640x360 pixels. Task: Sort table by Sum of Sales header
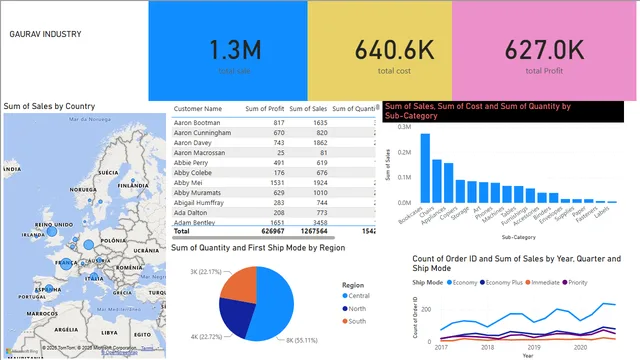pyautogui.click(x=308, y=109)
